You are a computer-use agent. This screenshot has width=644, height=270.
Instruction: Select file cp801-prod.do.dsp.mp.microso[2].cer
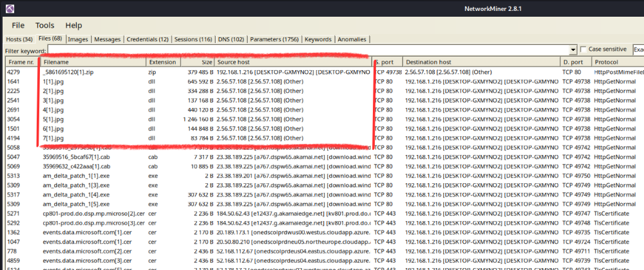(93, 213)
